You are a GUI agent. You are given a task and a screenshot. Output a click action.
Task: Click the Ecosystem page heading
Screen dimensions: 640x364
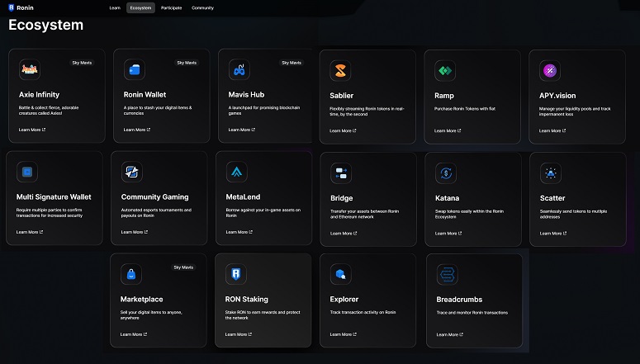[x=45, y=25]
